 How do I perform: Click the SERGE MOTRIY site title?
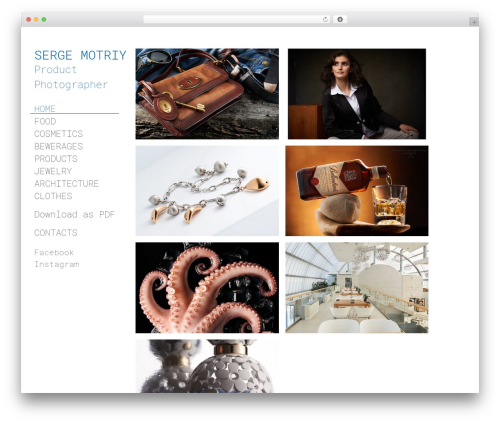click(x=80, y=55)
